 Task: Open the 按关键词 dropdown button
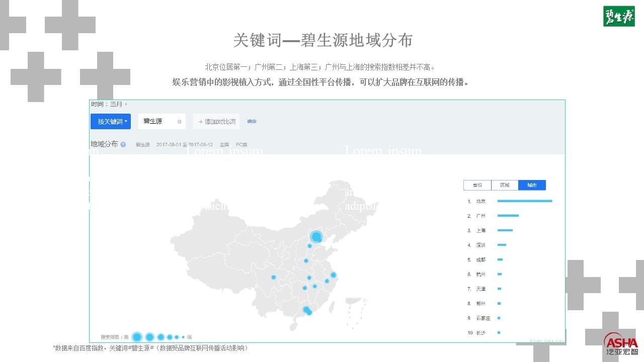point(111,121)
